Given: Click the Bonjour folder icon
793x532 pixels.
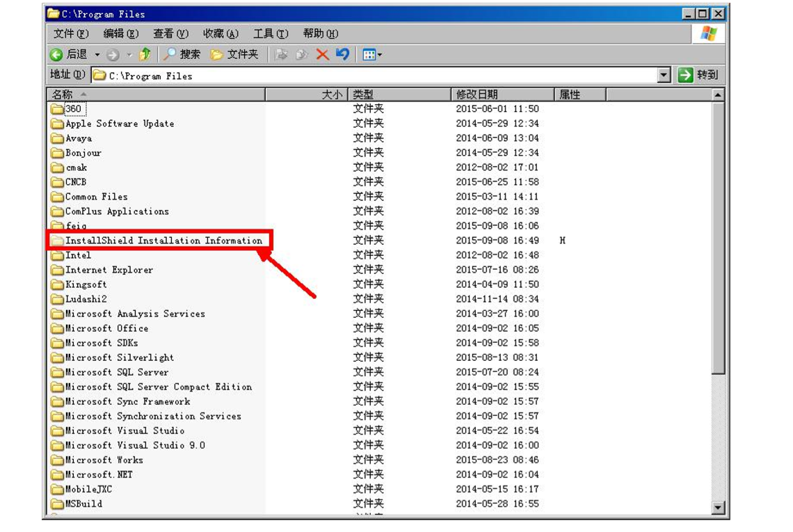Looking at the screenshot, I should (x=57, y=153).
